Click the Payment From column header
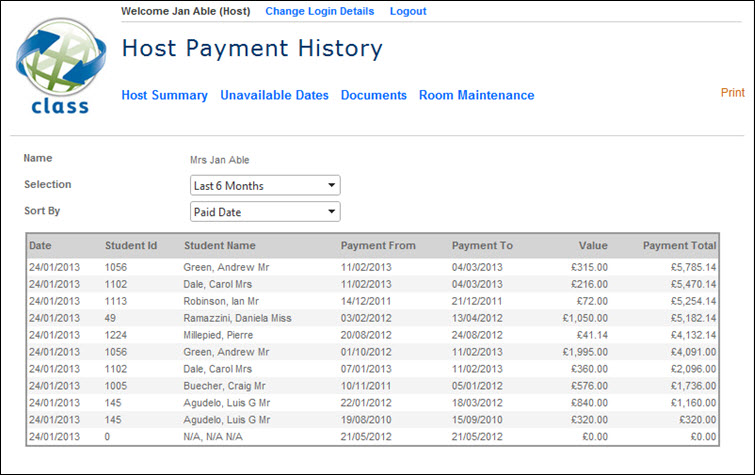The image size is (755, 475). pos(377,246)
